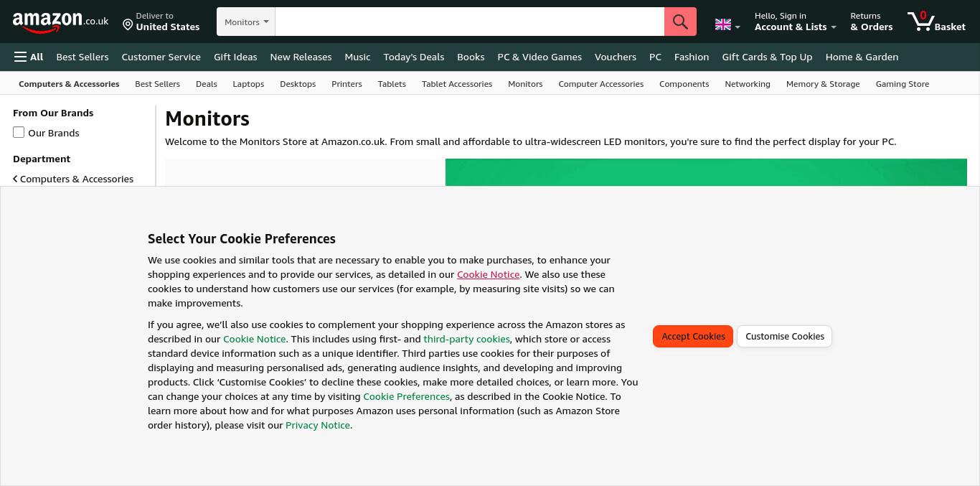Open Networking subcategory

748,84
